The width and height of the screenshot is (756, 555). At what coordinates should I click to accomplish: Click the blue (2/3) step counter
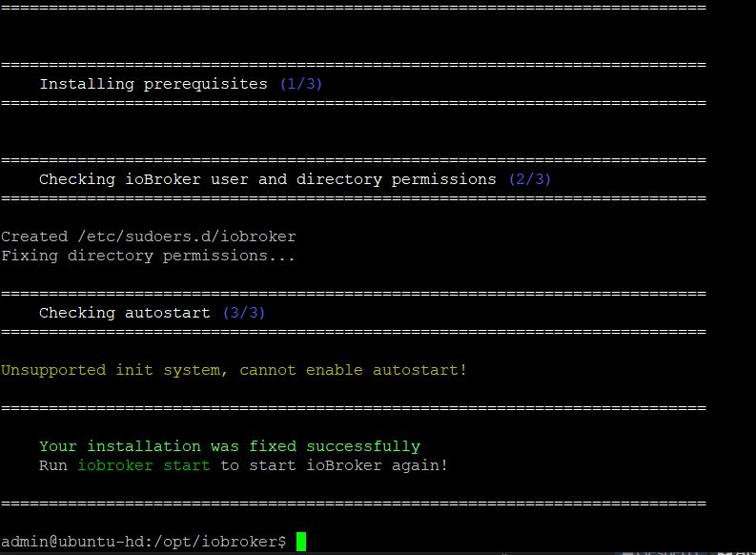[x=530, y=179]
